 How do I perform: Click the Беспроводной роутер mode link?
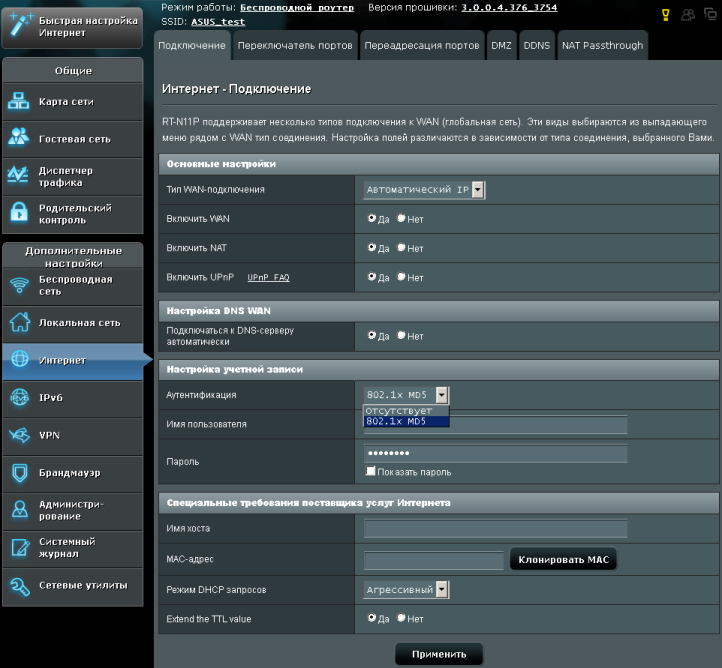297,7
